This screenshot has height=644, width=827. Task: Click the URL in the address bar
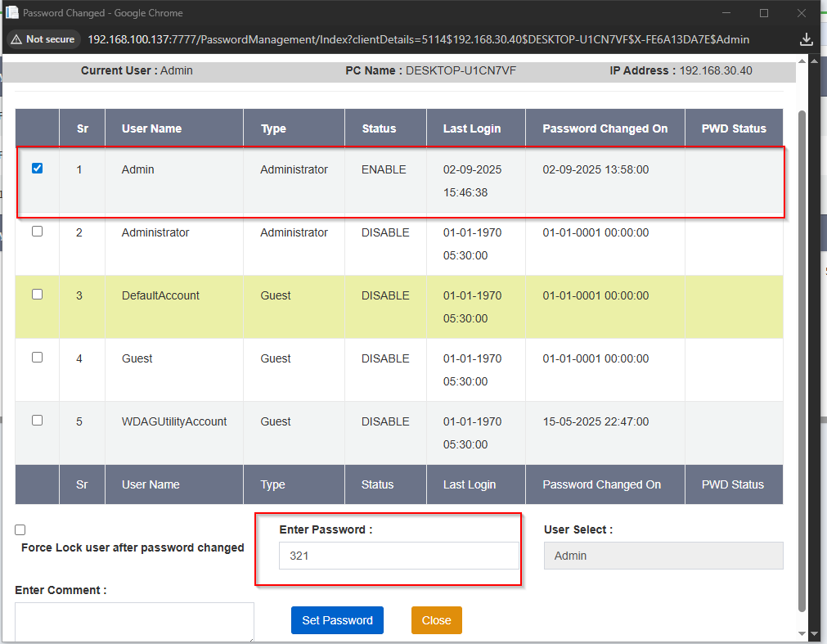417,39
